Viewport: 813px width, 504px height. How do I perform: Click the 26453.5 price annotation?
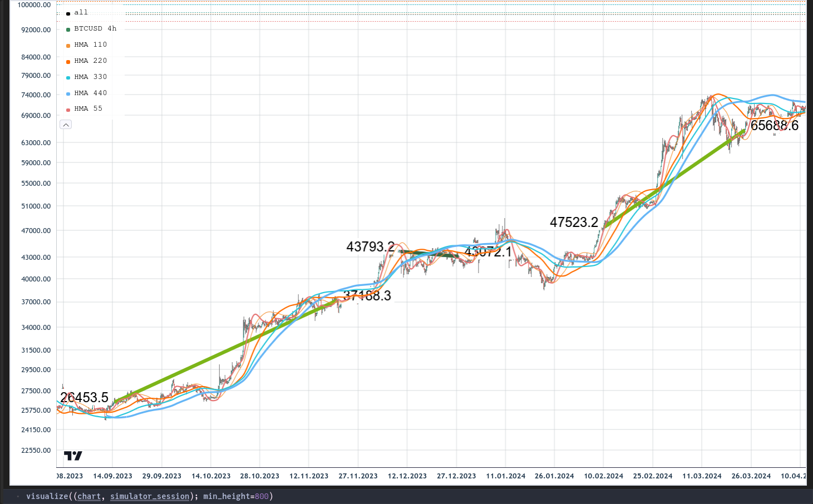(x=84, y=398)
